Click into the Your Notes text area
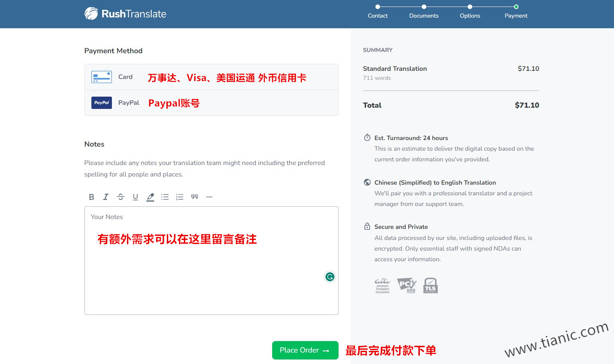Image resolution: width=614 pixels, height=364 pixels. coord(211,260)
